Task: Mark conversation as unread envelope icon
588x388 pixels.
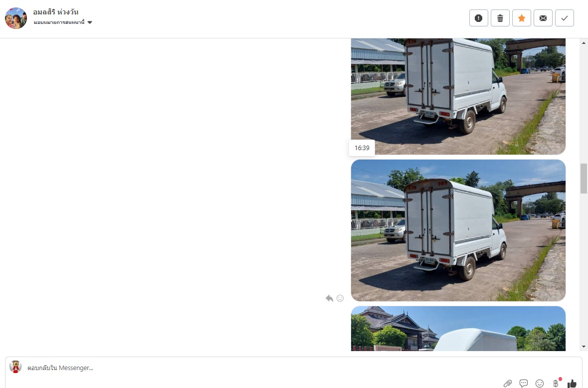Action: click(x=543, y=18)
